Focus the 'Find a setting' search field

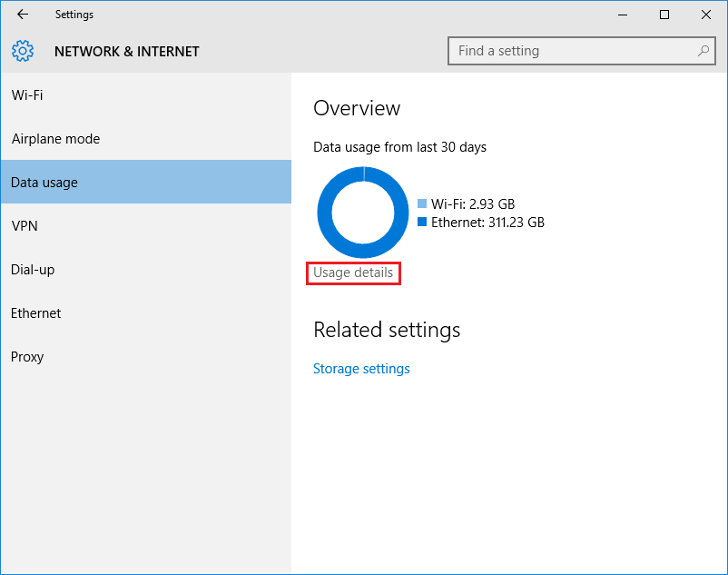coord(572,51)
